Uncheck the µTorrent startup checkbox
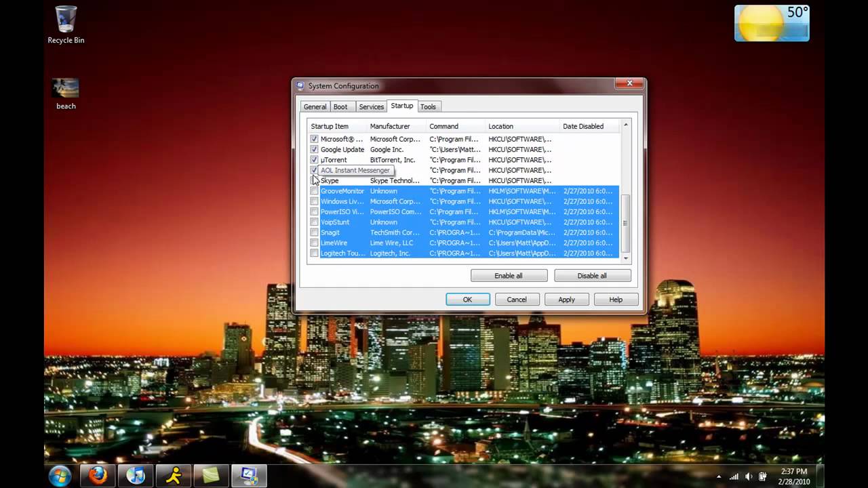 click(x=314, y=160)
